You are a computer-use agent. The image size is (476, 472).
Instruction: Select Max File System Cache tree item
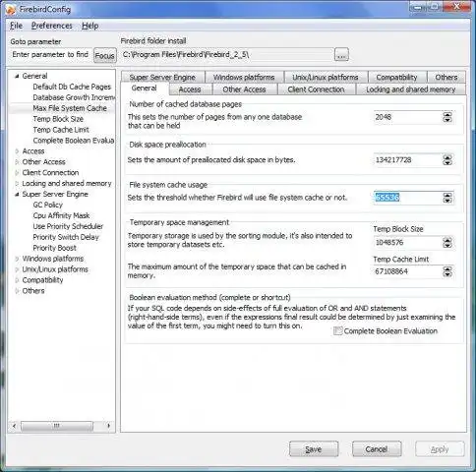[x=70, y=108]
